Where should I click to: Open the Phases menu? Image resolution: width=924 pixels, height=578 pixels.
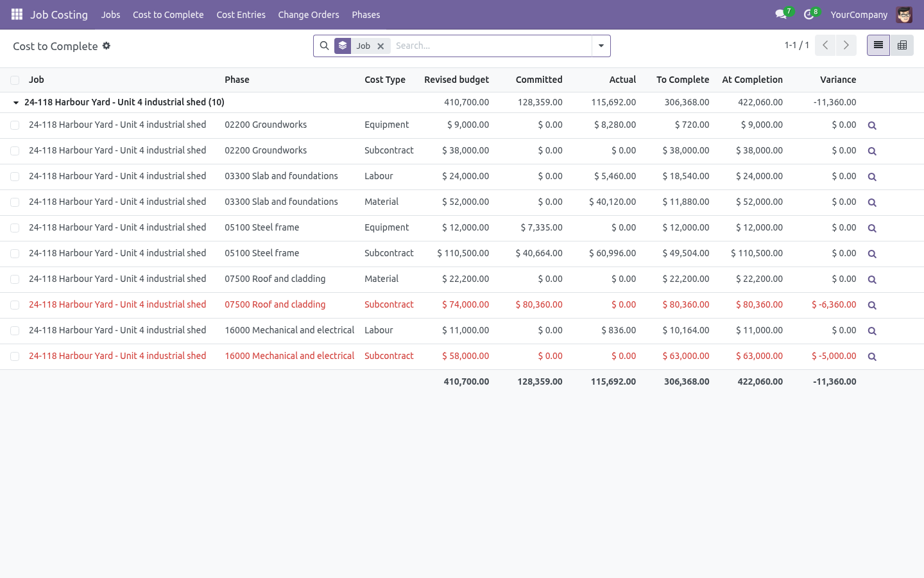[x=366, y=15]
